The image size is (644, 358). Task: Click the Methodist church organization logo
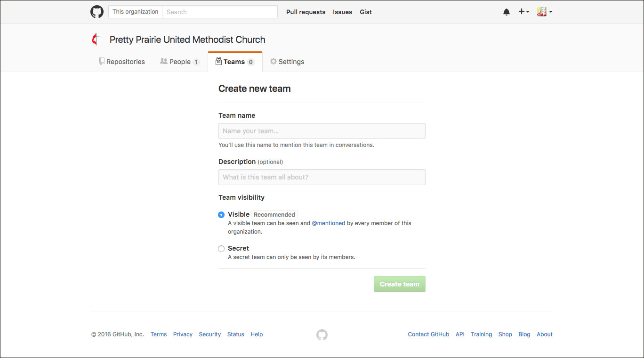96,40
